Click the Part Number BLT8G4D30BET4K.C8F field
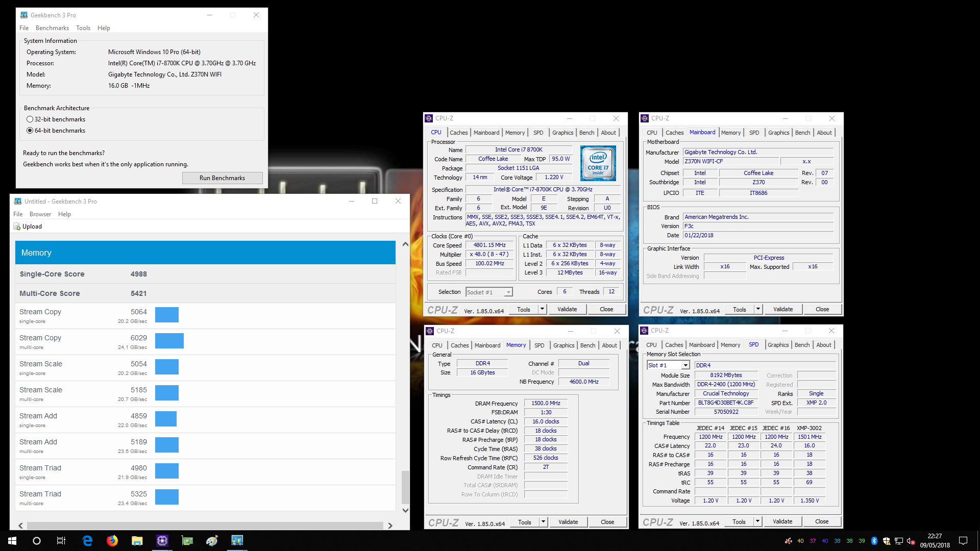 point(726,403)
